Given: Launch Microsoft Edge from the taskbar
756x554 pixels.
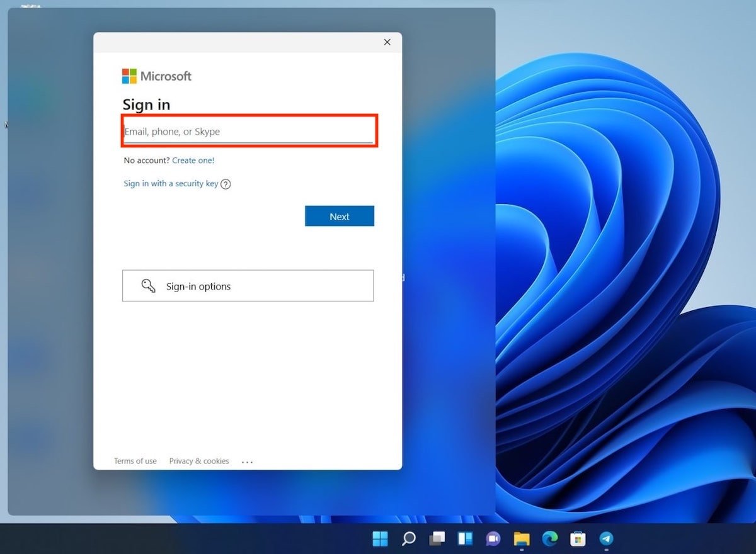Looking at the screenshot, I should tap(550, 539).
